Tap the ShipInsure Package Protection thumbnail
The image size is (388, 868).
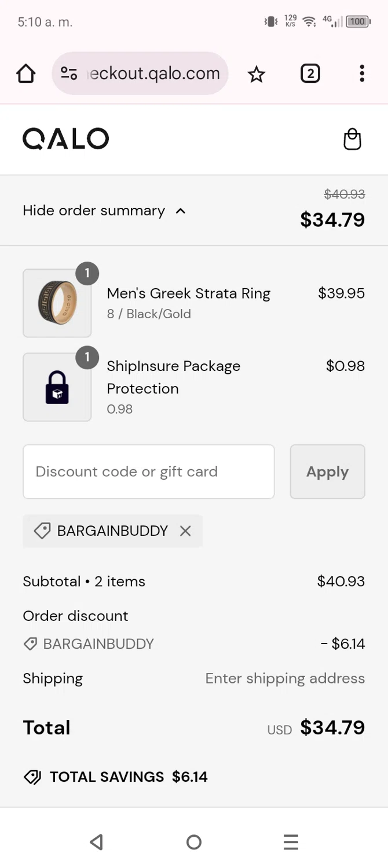pyautogui.click(x=57, y=387)
